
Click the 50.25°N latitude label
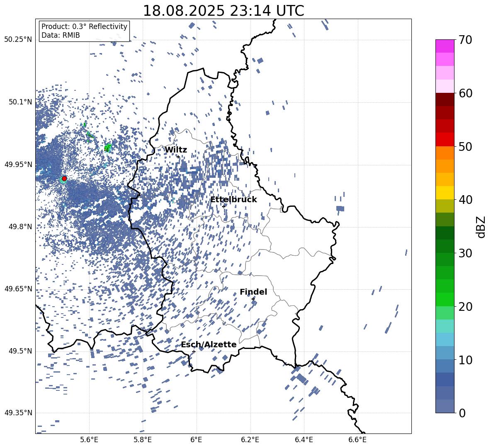tap(18, 40)
